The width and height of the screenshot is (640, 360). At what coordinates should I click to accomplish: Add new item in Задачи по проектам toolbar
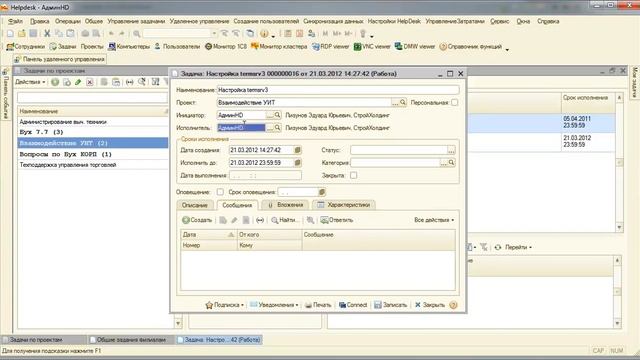click(55, 82)
